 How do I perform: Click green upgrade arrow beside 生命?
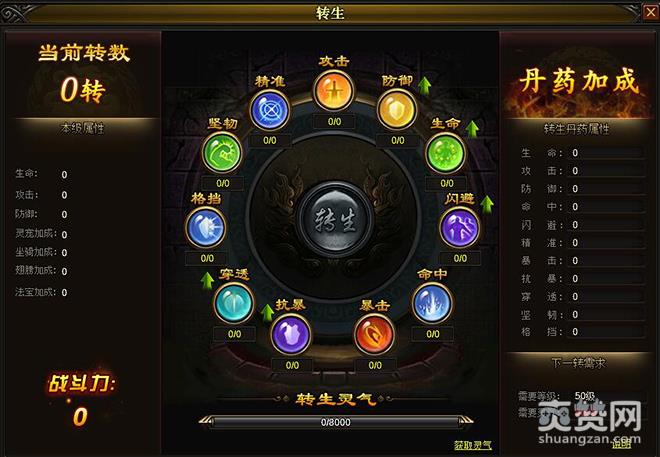[x=473, y=129]
